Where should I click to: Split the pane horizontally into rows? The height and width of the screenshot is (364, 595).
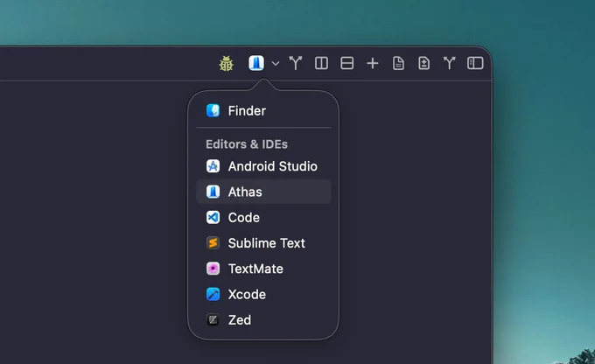[x=346, y=63]
